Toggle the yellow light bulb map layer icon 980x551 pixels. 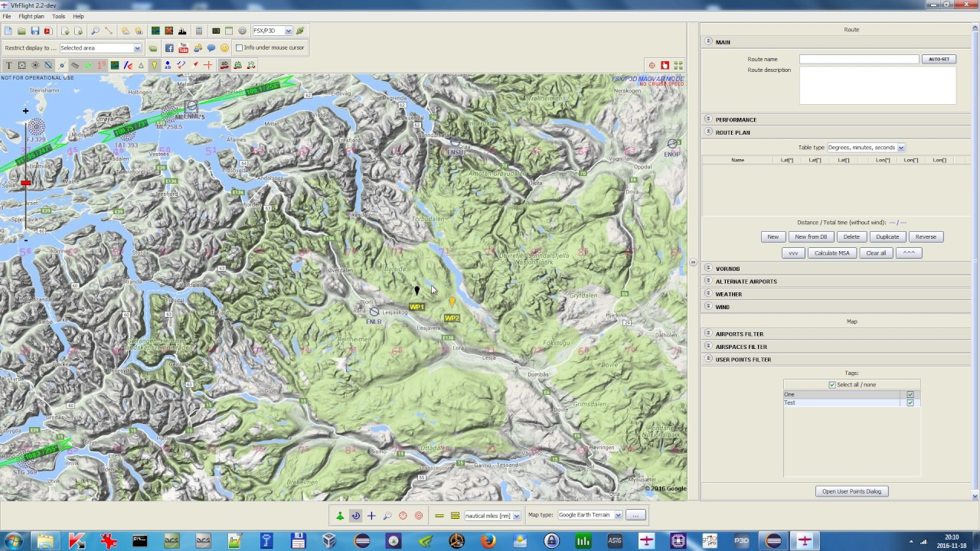(x=154, y=65)
